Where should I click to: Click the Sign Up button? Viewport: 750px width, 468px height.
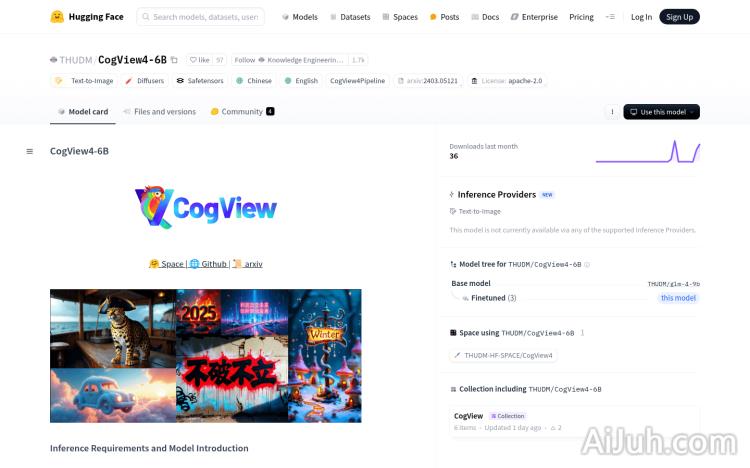[679, 17]
